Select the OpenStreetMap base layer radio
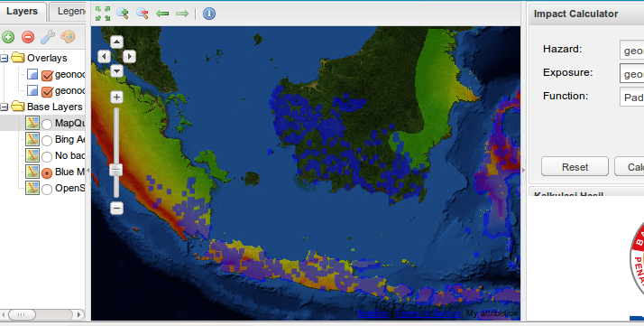Image resolution: width=644 pixels, height=326 pixels. click(x=47, y=189)
